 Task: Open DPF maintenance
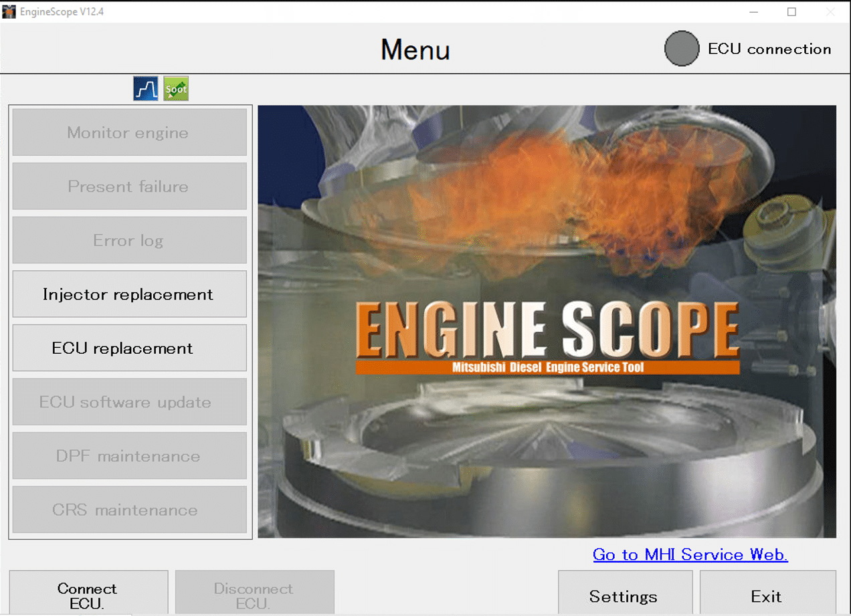tap(129, 456)
